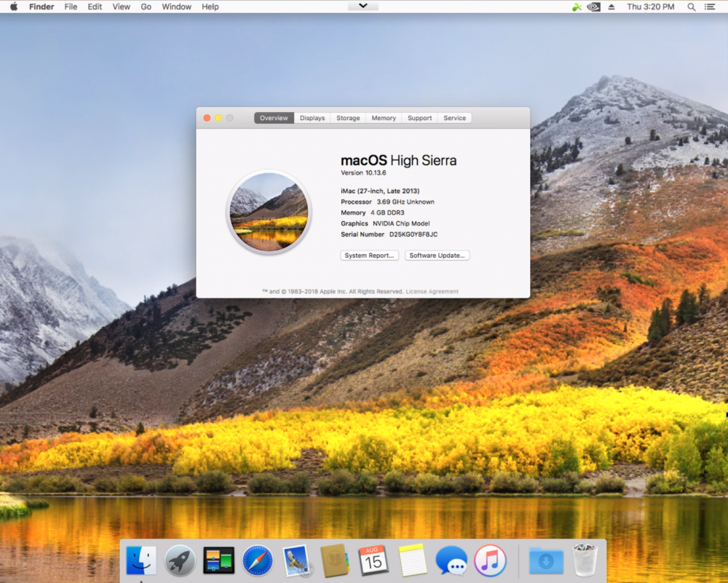Click the eject icon in menu bar
The height and width of the screenshot is (583, 728).
[x=612, y=7]
